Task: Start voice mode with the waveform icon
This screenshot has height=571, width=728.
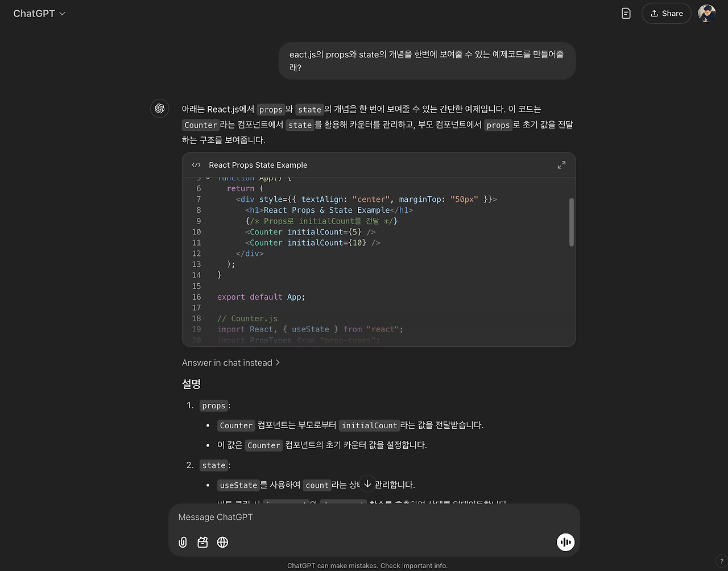Action: [565, 542]
